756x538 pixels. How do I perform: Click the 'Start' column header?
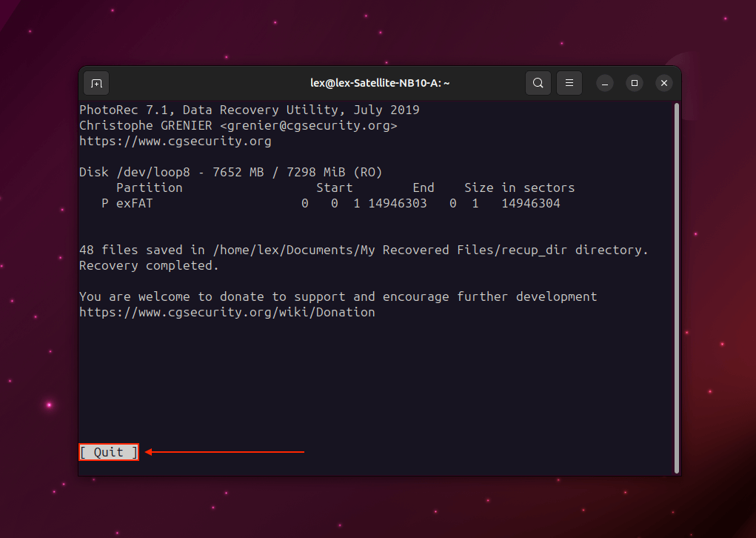pos(335,187)
